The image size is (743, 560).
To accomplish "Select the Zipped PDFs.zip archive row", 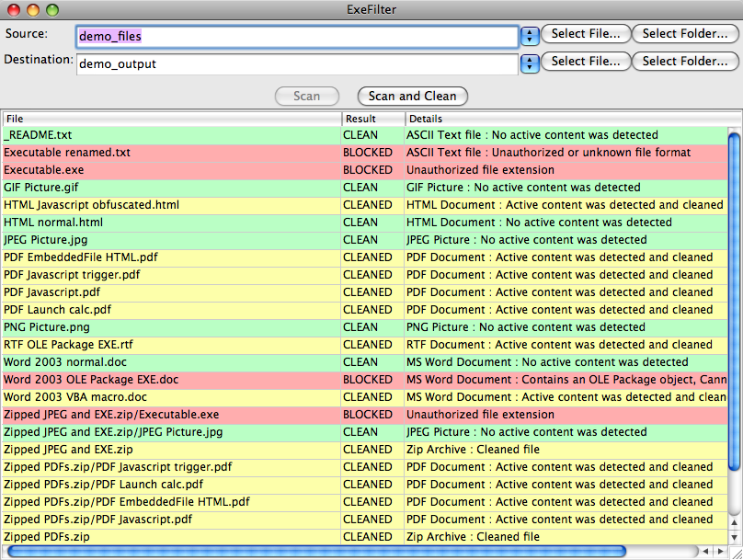I will click(365, 537).
